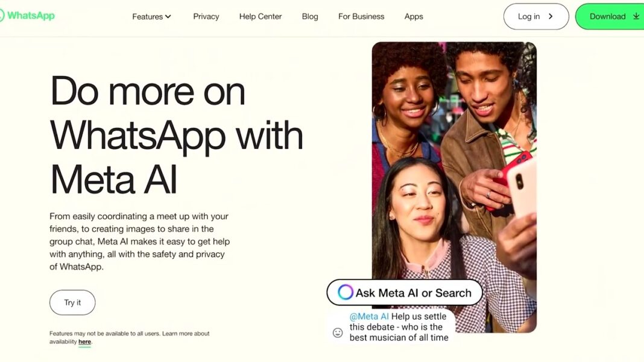This screenshot has height=362, width=644.
Task: Click the Log in button
Action: click(x=536, y=16)
